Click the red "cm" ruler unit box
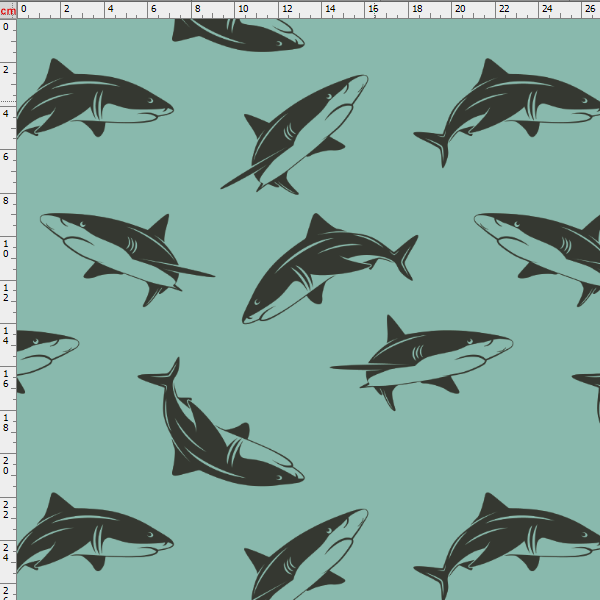The height and width of the screenshot is (600, 600). pyautogui.click(x=8, y=10)
